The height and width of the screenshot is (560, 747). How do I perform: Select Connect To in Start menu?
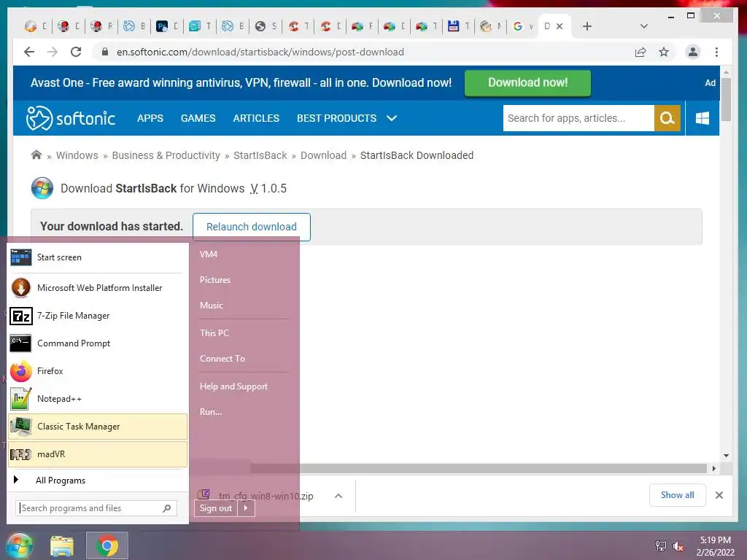point(222,359)
